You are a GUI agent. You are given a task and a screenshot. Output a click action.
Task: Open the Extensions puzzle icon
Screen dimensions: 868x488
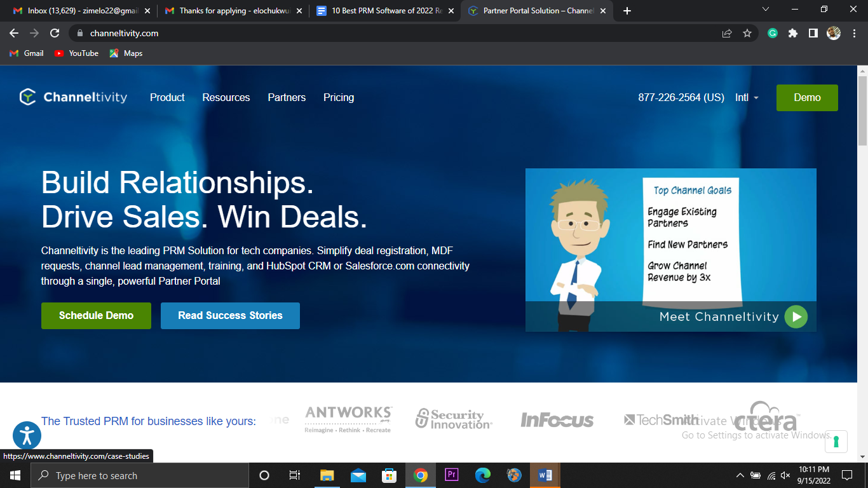click(x=793, y=33)
